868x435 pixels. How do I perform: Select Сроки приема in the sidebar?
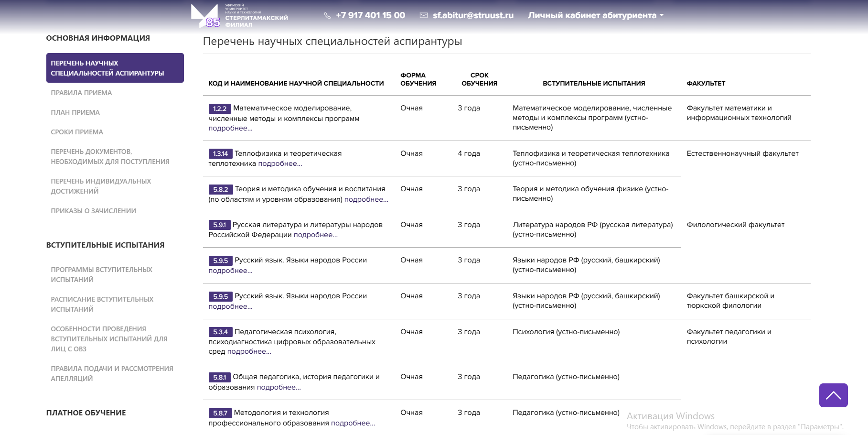[x=77, y=132]
